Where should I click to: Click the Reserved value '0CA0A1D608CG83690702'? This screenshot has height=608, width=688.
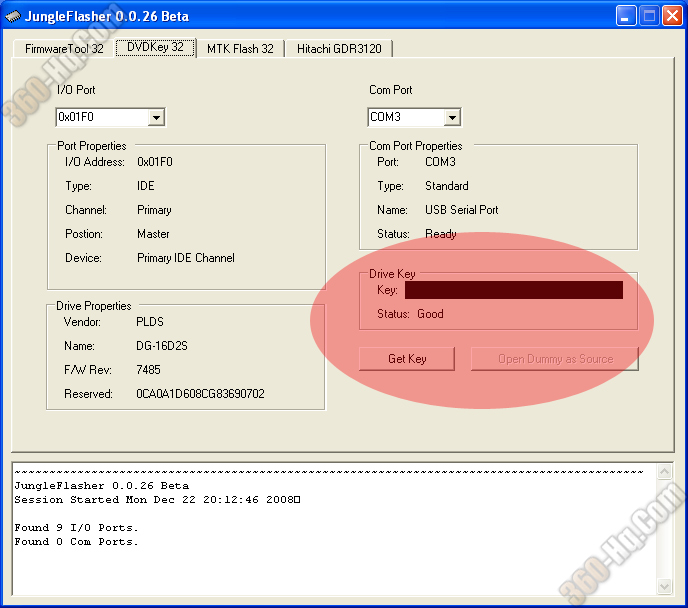[200, 394]
